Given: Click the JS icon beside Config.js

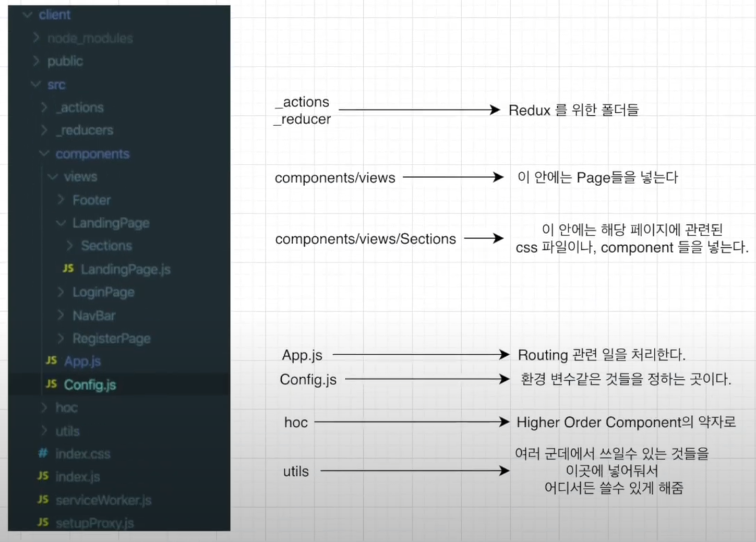Looking at the screenshot, I should (52, 384).
